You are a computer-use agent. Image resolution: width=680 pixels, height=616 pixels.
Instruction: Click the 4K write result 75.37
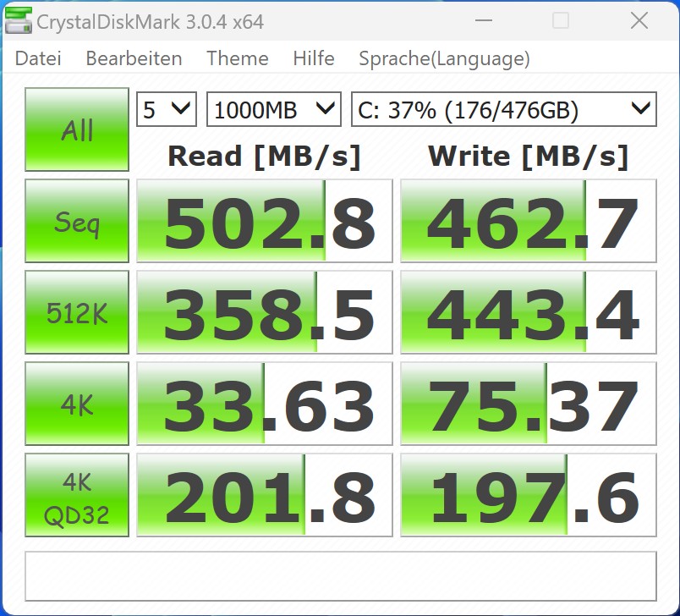pos(529,404)
